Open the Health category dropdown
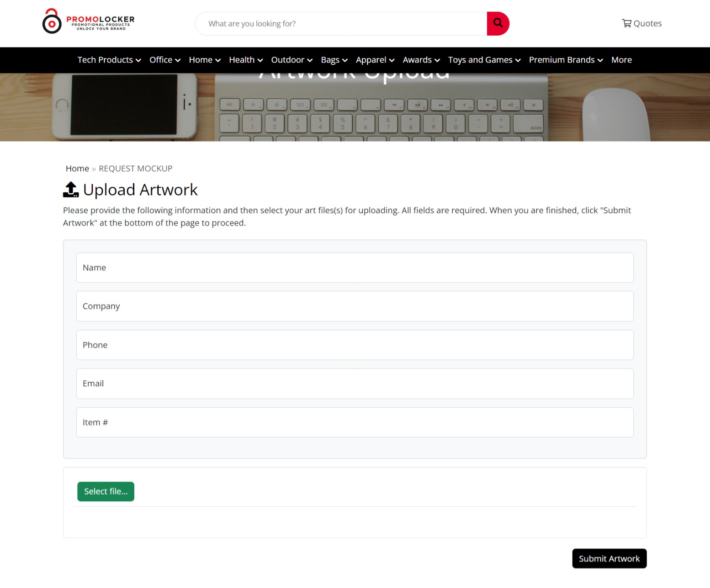The height and width of the screenshot is (588, 710). pos(246,60)
